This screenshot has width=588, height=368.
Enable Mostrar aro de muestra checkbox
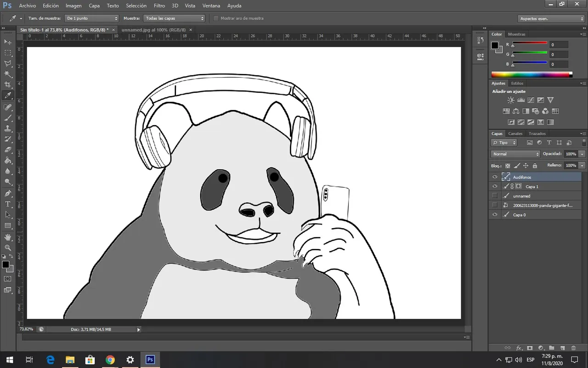(x=216, y=18)
